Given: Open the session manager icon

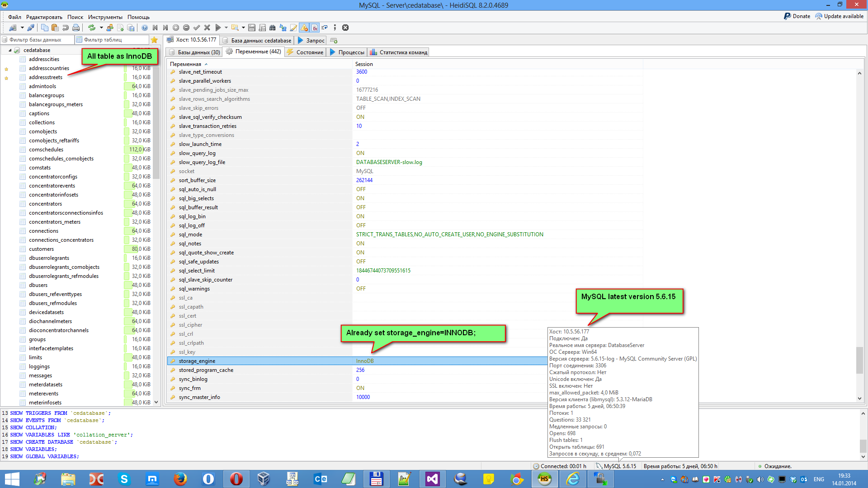Looking at the screenshot, I should pyautogui.click(x=13, y=28).
